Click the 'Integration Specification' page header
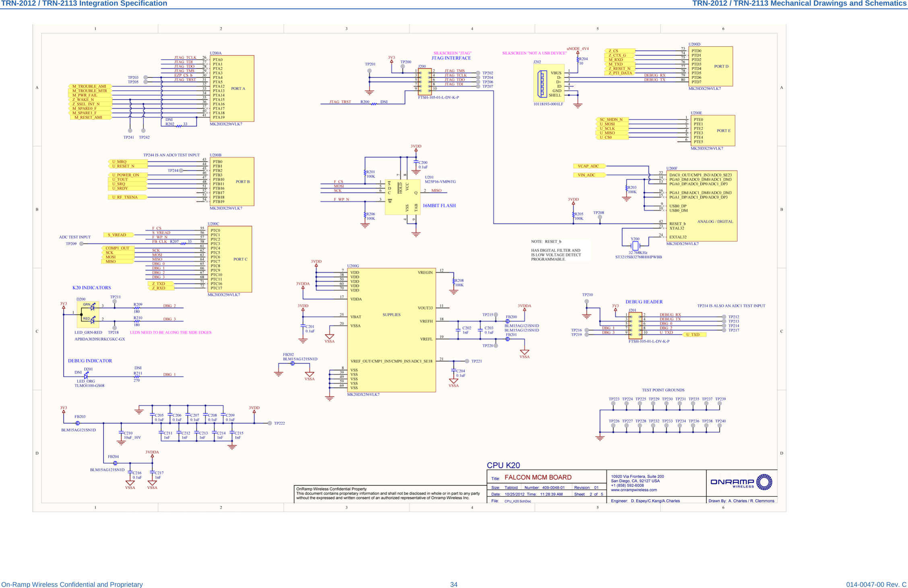The height and width of the screenshot is (588, 908). [x=84, y=4]
